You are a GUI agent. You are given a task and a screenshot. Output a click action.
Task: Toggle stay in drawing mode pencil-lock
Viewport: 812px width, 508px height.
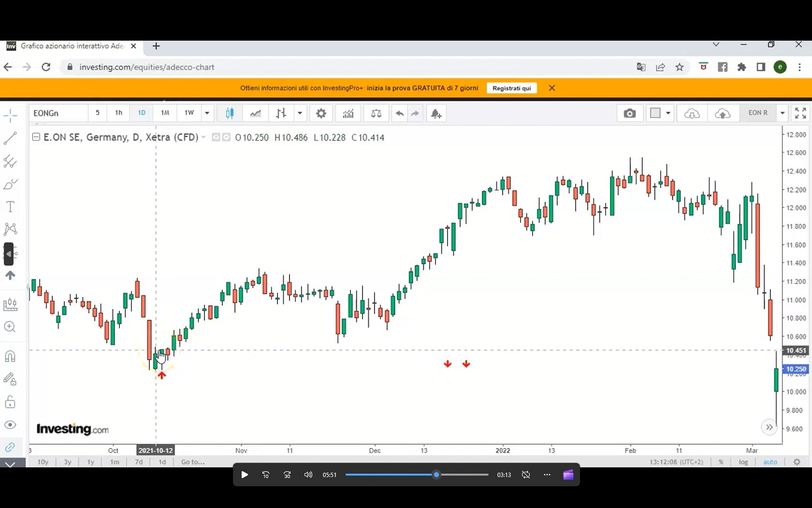point(10,379)
